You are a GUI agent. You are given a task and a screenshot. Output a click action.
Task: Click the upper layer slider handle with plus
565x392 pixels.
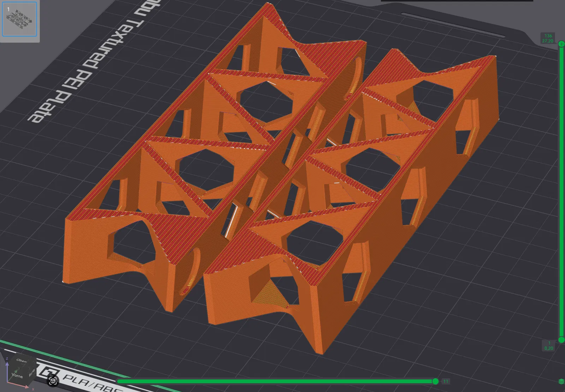point(561,44)
